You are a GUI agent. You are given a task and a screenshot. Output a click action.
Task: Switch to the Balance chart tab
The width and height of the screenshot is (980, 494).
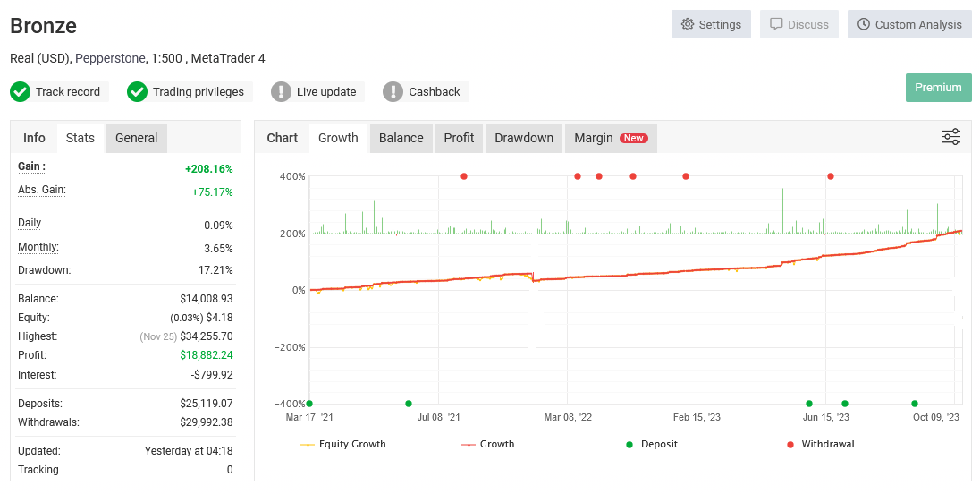tap(401, 138)
